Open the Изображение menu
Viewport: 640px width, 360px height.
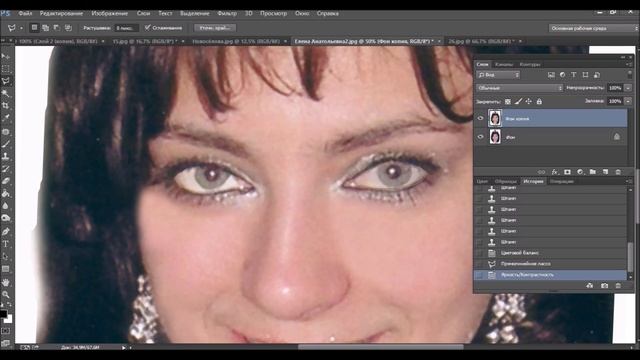coord(110,13)
